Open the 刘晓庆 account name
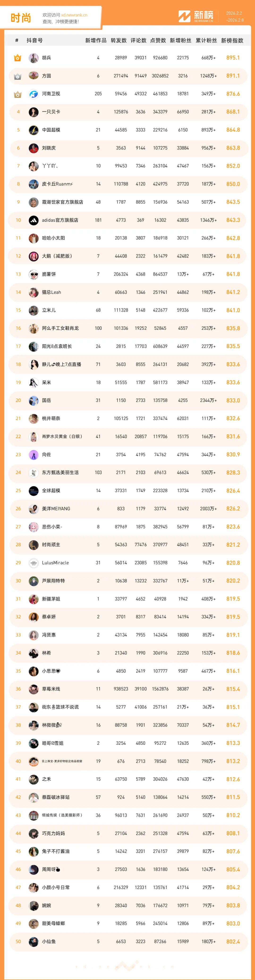Viewport: 255px width, 980px height. (x=49, y=148)
